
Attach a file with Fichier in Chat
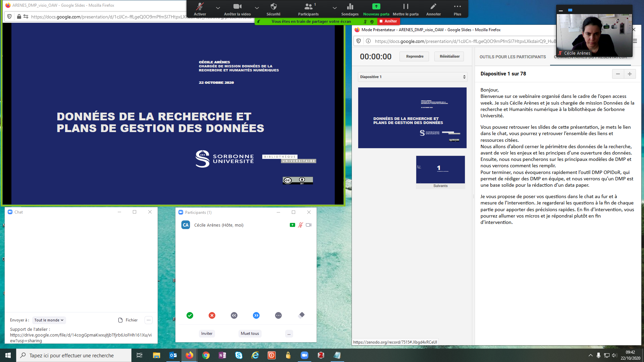click(128, 320)
